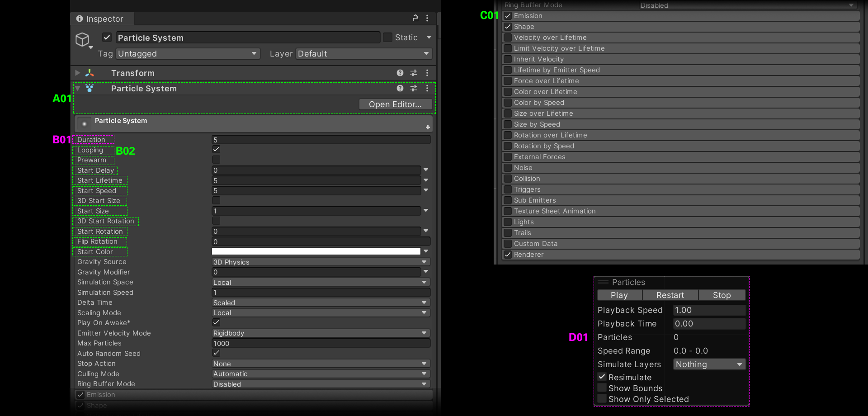Click the Playback Speed field

tap(709, 310)
